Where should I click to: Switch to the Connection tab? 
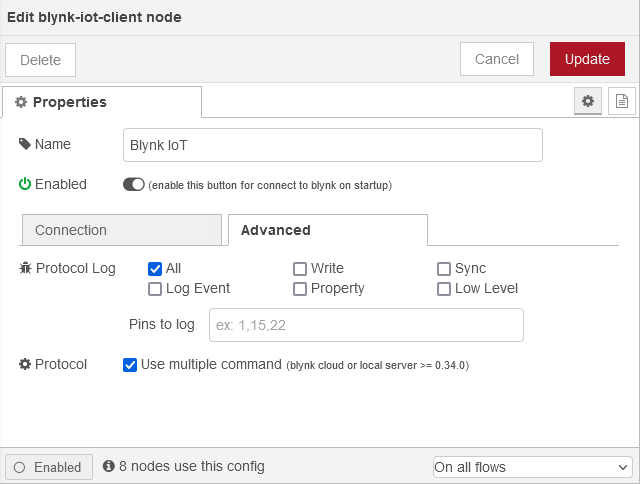pyautogui.click(x=122, y=230)
